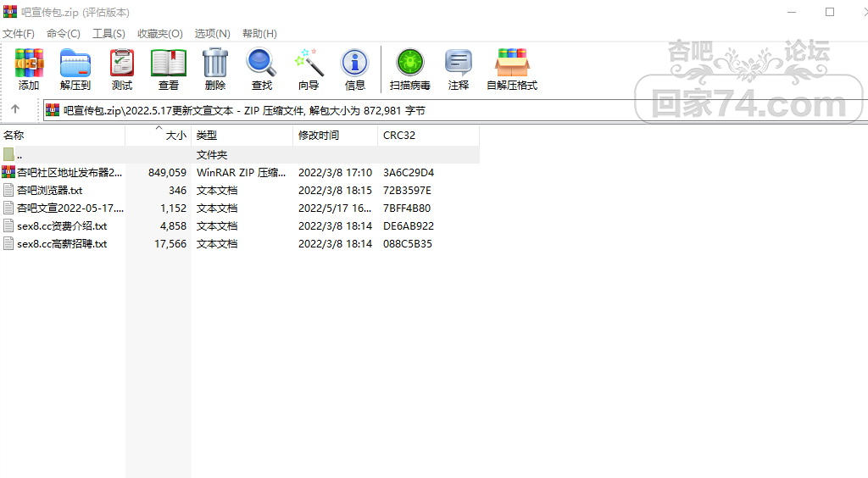Select the parent folder '..' icon

(8, 154)
